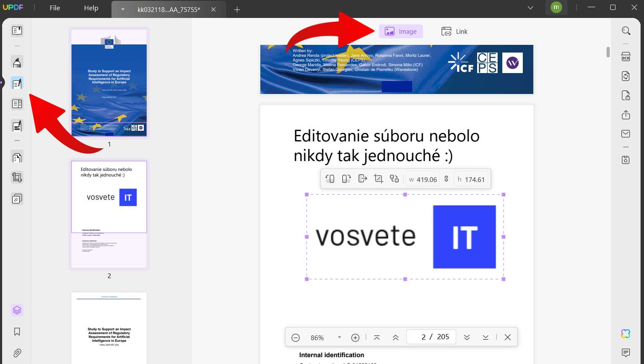This screenshot has width=644, height=364.
Task: Toggle the aspect ratio lock
Action: pyautogui.click(x=446, y=179)
